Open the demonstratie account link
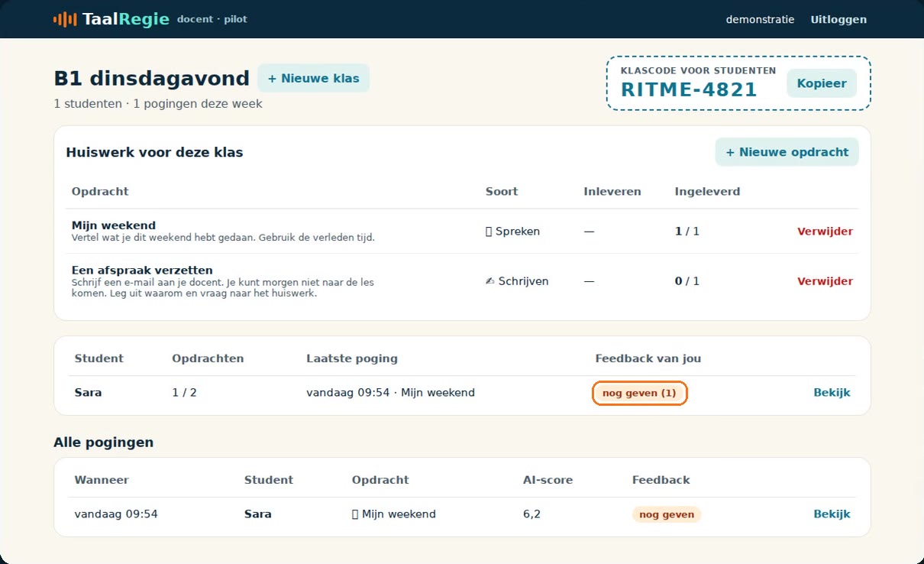This screenshot has width=924, height=564. 760,19
